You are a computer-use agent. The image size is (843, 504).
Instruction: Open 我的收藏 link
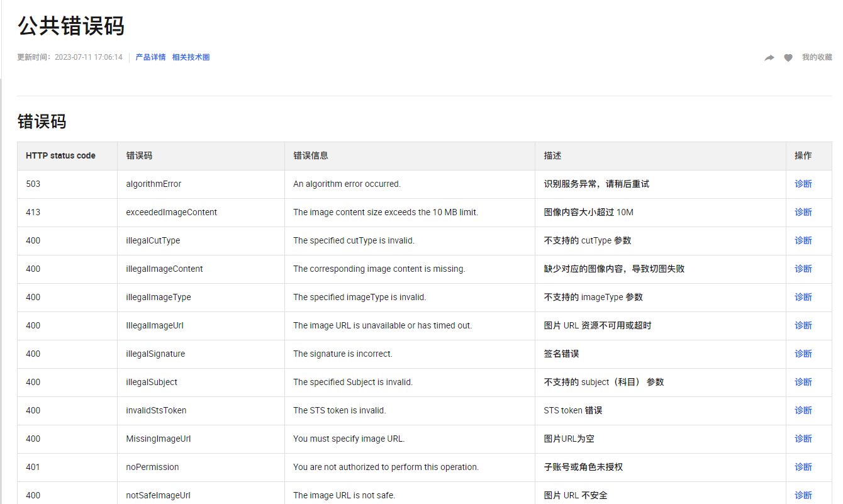click(x=817, y=57)
